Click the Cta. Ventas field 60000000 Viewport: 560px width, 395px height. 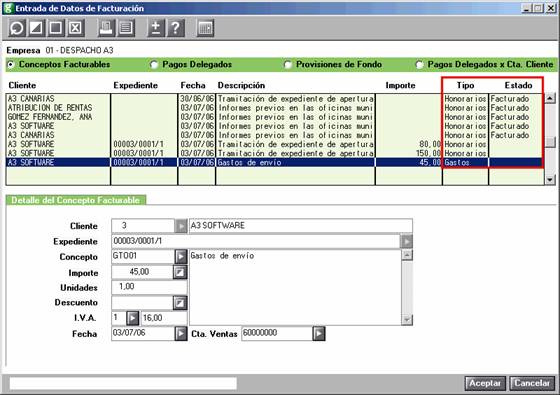pyautogui.click(x=277, y=334)
